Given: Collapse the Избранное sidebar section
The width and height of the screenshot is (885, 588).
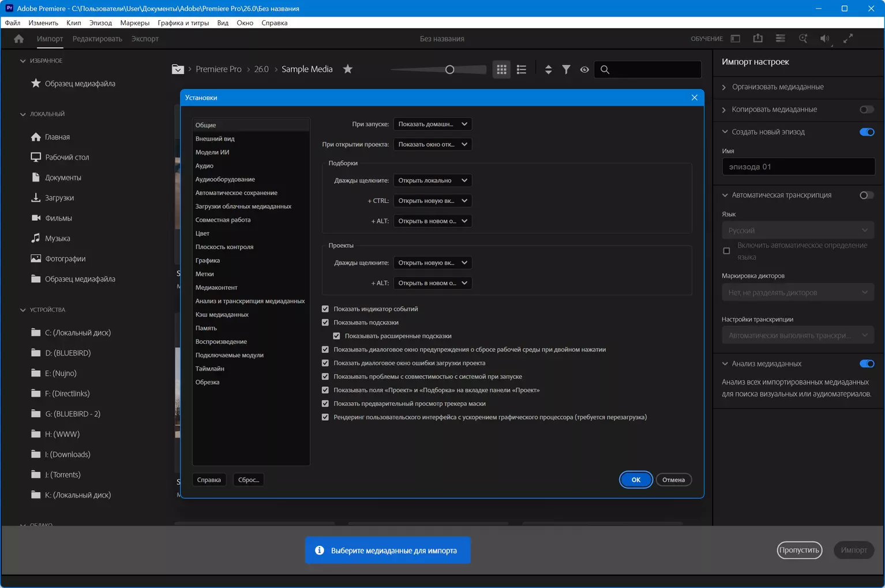Looking at the screenshot, I should tap(23, 61).
